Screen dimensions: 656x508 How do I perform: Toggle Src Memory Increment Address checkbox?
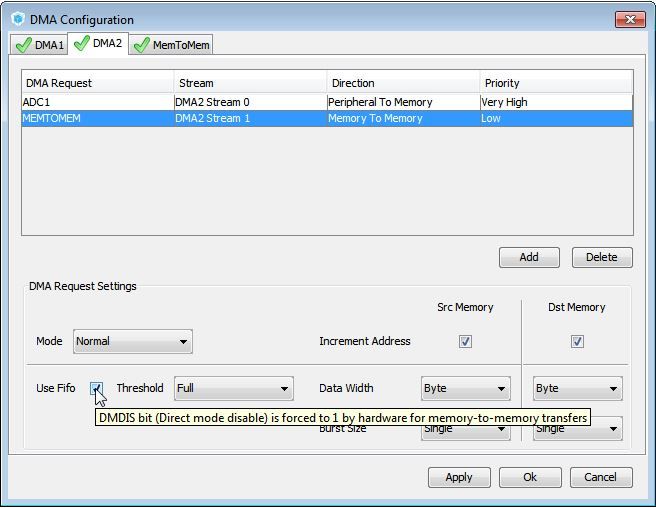[465, 341]
